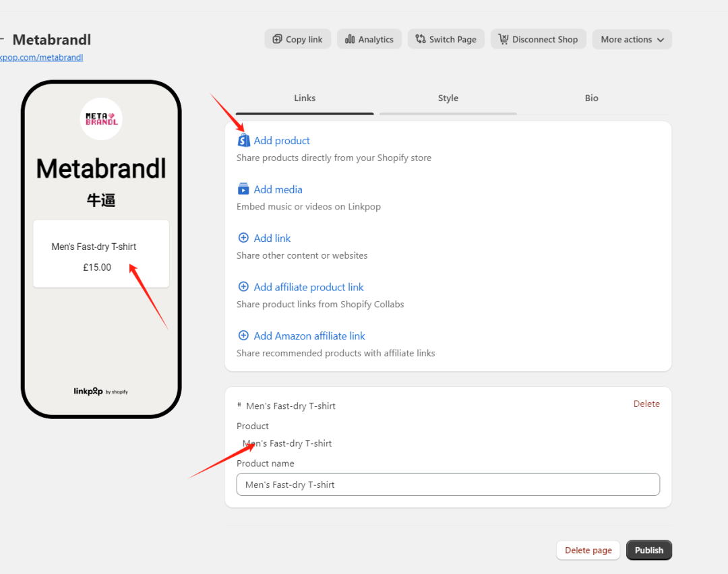This screenshot has height=574, width=728.
Task: Open the Bio tab
Action: [x=592, y=98]
